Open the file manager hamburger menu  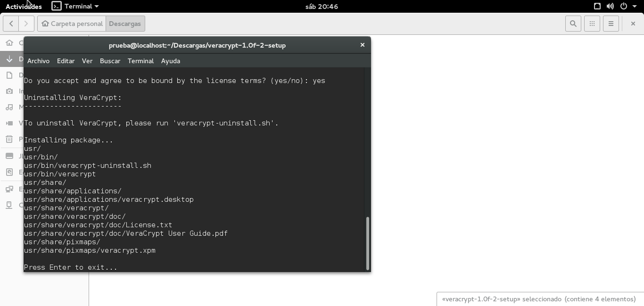coord(611,24)
